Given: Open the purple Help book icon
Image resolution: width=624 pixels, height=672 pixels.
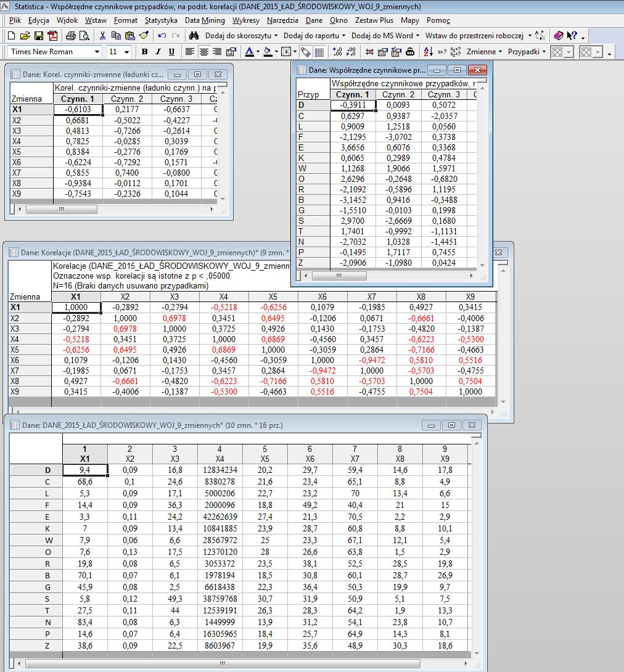Looking at the screenshot, I should point(558,36).
